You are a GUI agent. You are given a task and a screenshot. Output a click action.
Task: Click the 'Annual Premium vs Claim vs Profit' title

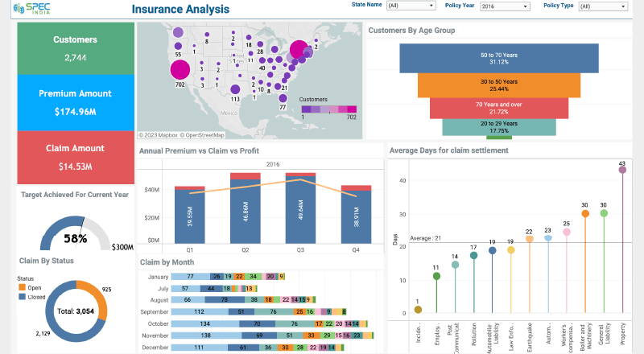click(199, 151)
